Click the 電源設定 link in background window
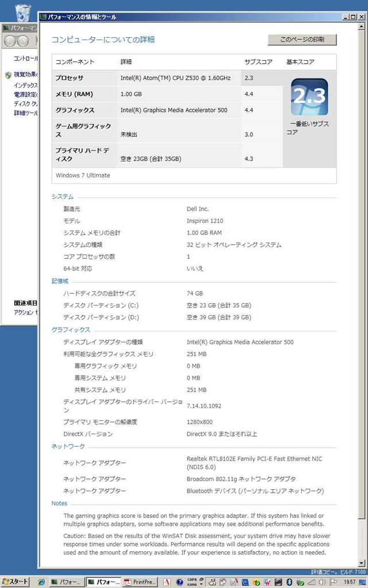This screenshot has height=588, width=368. 25,95
